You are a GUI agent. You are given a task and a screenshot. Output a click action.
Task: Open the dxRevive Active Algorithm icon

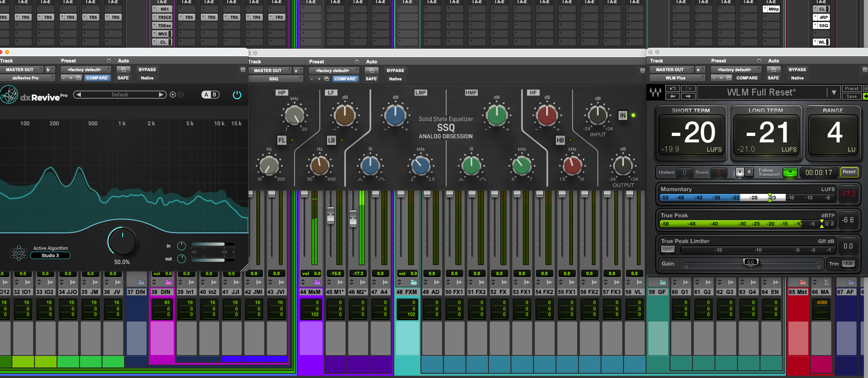19,253
